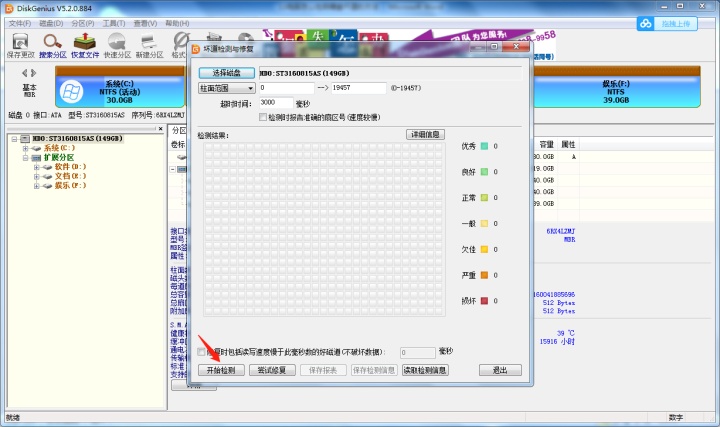Click the 优秀 teal color swatch
The image size is (720, 427).
pos(484,146)
